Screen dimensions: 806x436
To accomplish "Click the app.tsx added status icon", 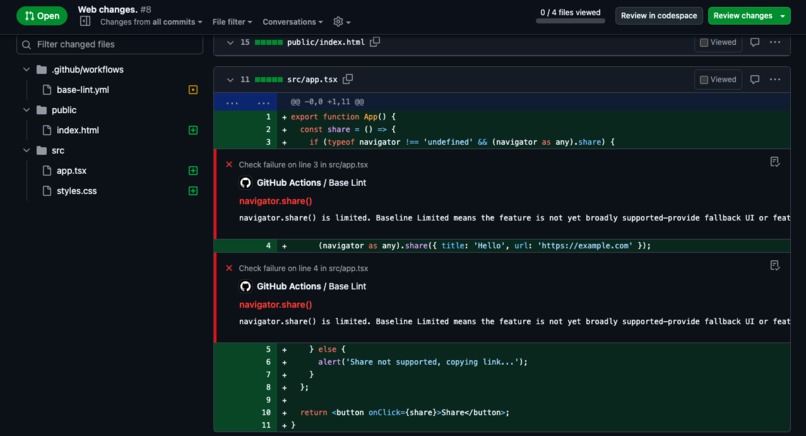I will pyautogui.click(x=193, y=171).
